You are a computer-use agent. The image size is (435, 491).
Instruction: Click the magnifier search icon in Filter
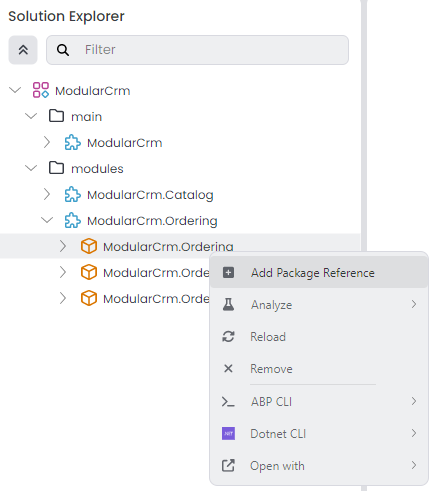click(63, 50)
